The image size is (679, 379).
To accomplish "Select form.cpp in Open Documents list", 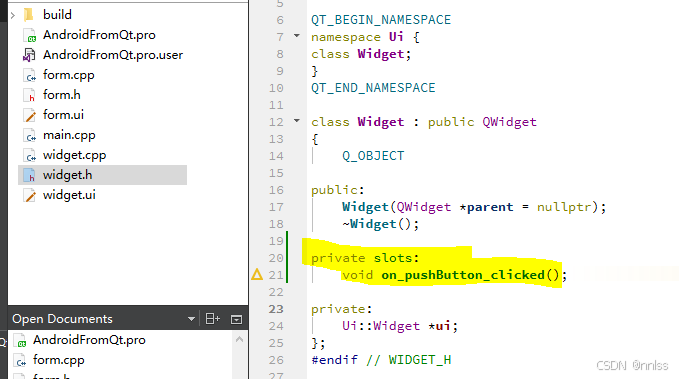I will [58, 360].
